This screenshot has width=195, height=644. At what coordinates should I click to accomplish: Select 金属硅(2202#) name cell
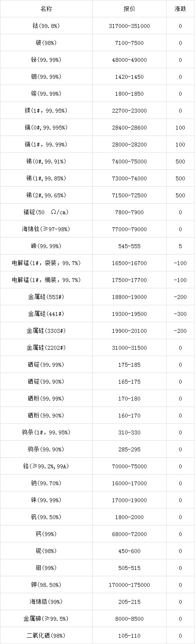46,348
